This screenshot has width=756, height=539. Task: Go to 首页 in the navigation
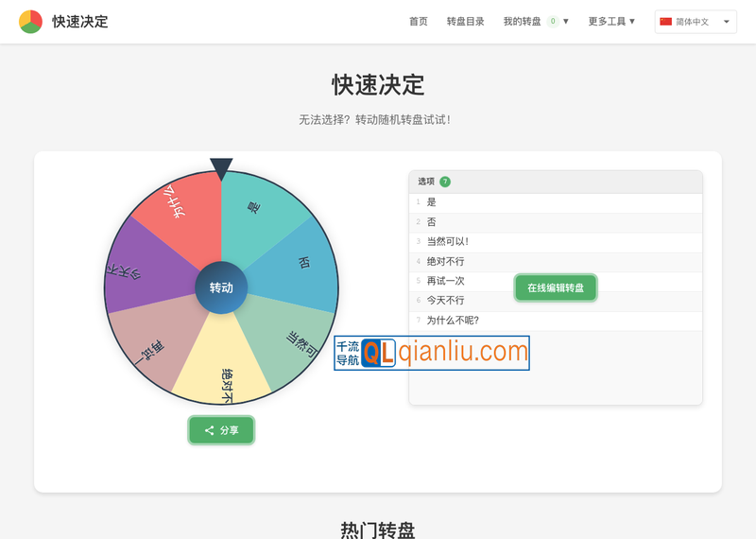pos(418,22)
